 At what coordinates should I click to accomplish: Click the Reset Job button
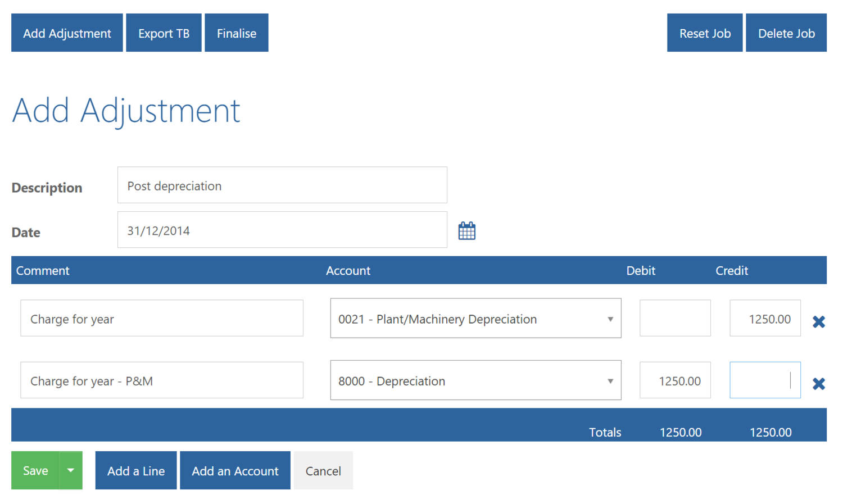pyautogui.click(x=704, y=33)
